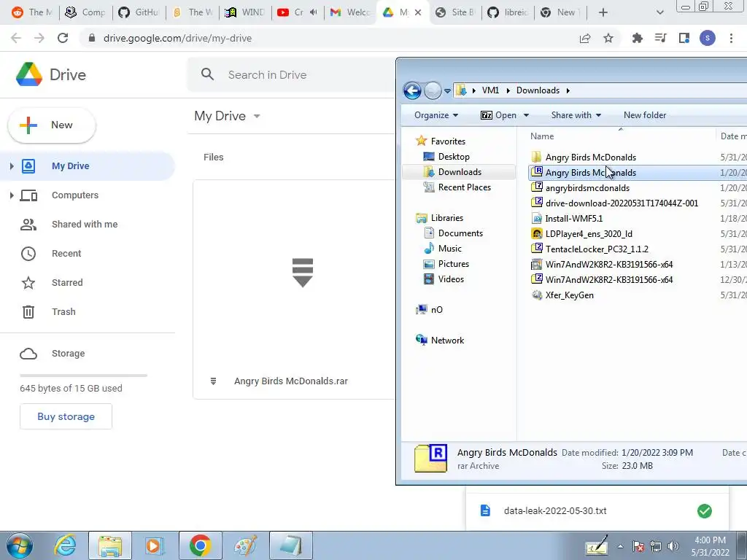Click the Action Center flag tray icon
Screen dimensions: 747x560
[638, 546]
